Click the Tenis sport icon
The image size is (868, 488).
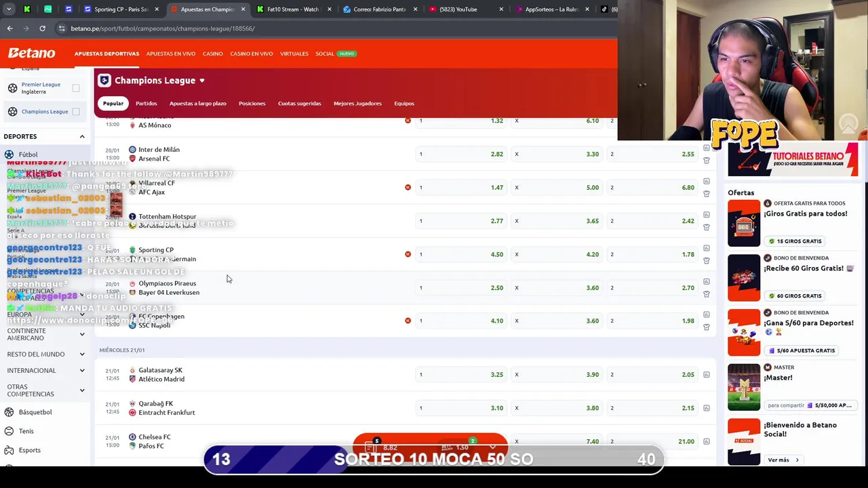coord(9,431)
